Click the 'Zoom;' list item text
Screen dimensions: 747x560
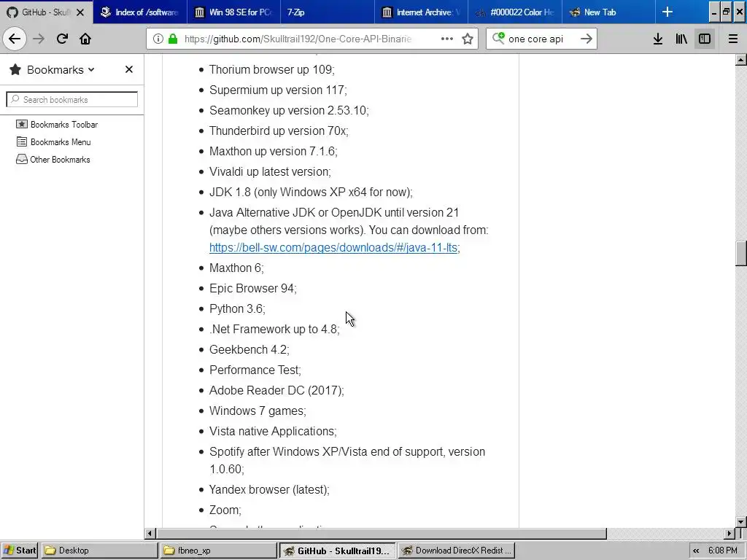pyautogui.click(x=225, y=510)
